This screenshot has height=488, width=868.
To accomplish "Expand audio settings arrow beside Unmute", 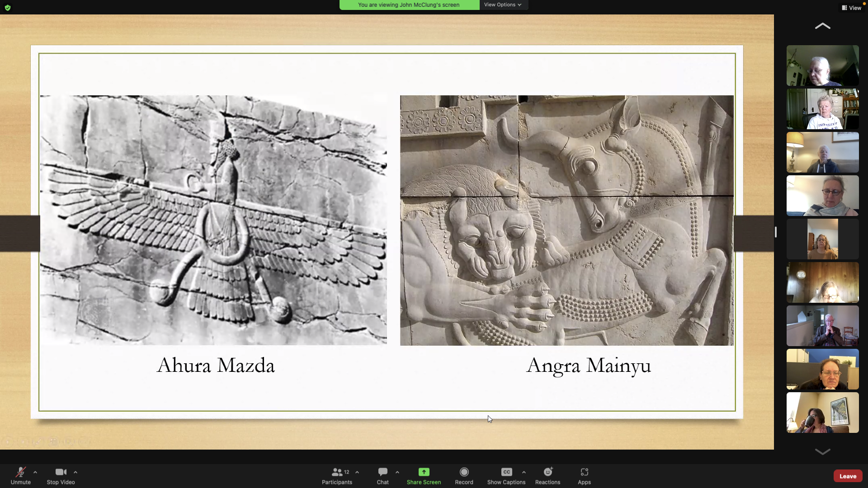I will click(35, 472).
